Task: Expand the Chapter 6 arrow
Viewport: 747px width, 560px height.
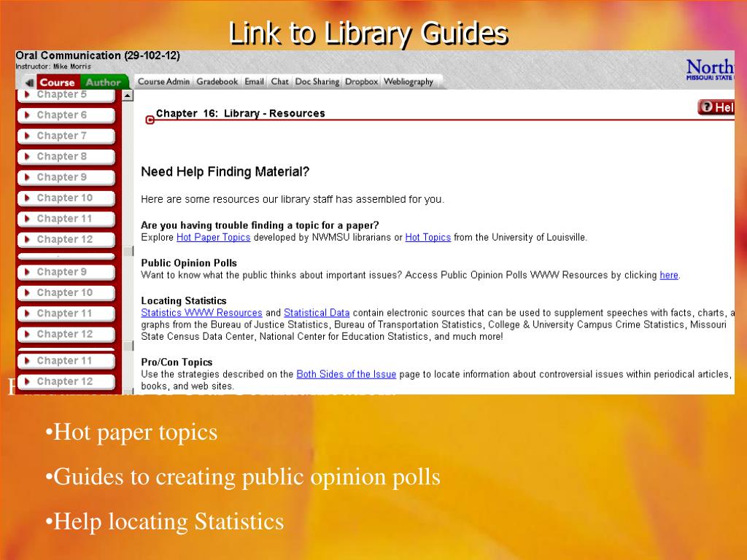Action: 27,114
